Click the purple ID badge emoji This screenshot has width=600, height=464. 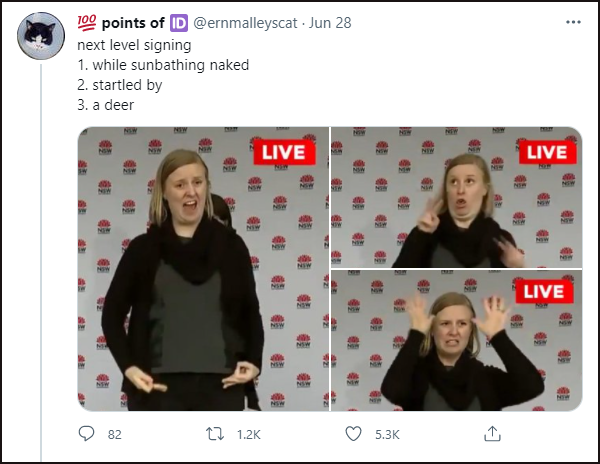point(178,22)
